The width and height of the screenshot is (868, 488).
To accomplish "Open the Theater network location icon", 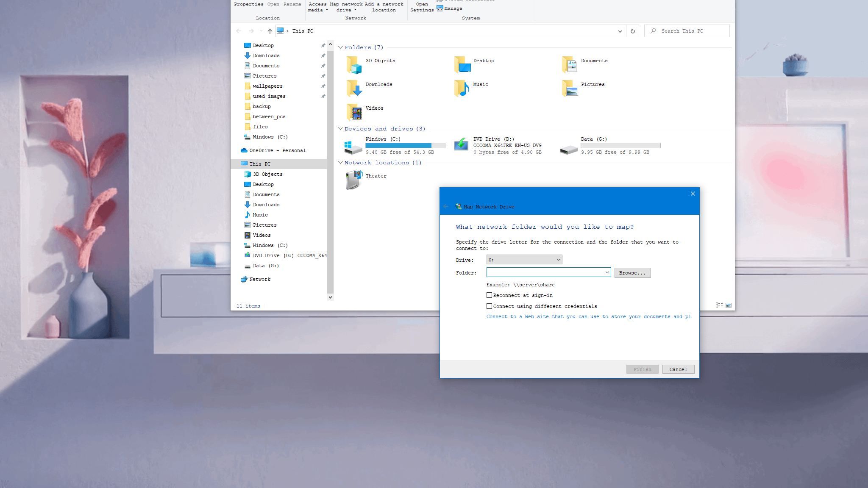I will 354,180.
